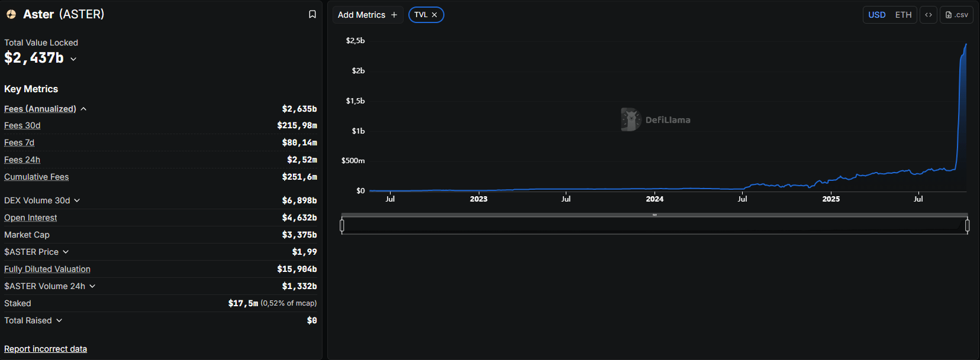Click the DefiLlama watermark logo
The image size is (980, 360).
[x=631, y=119]
